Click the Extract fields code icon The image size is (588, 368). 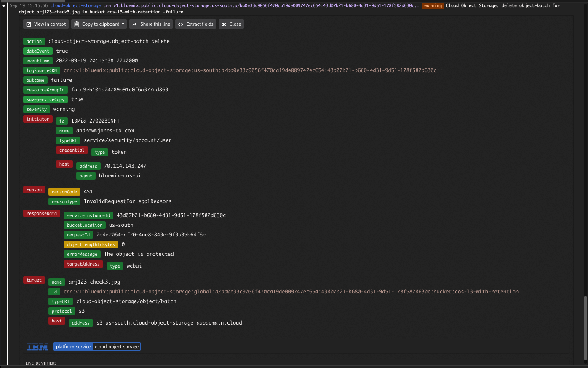click(181, 24)
